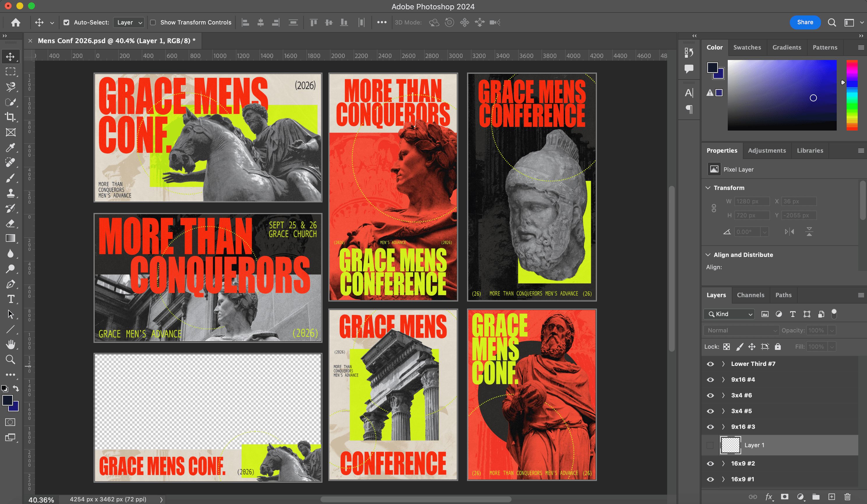Expand the 9x16 #4 group
Screen dimensions: 867x504
coord(723,380)
